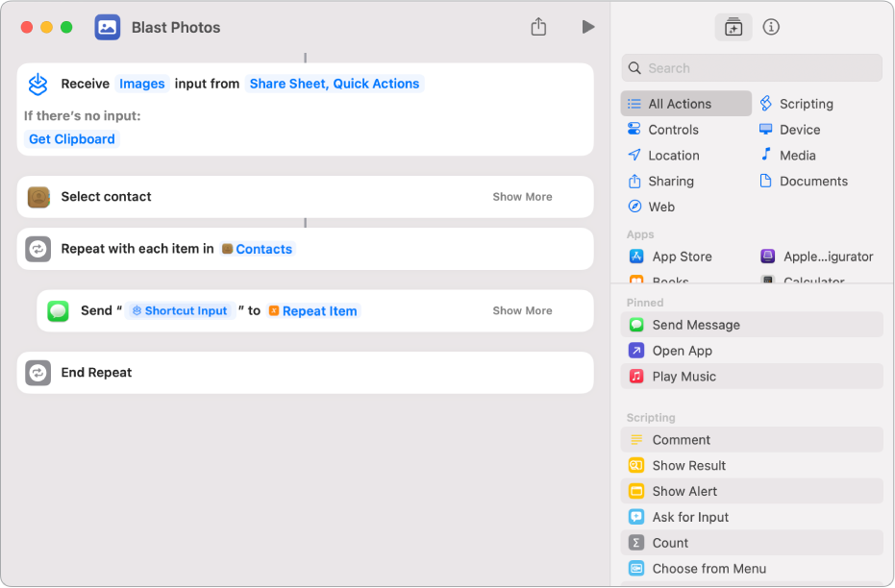Click the Blast Photos title text
Viewport: 895px width, 588px height.
pyautogui.click(x=176, y=27)
